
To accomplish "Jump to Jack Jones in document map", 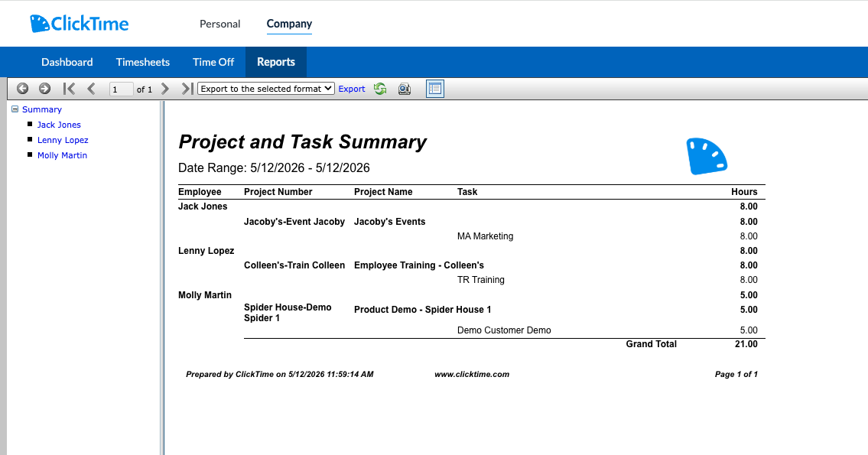I will coord(59,125).
